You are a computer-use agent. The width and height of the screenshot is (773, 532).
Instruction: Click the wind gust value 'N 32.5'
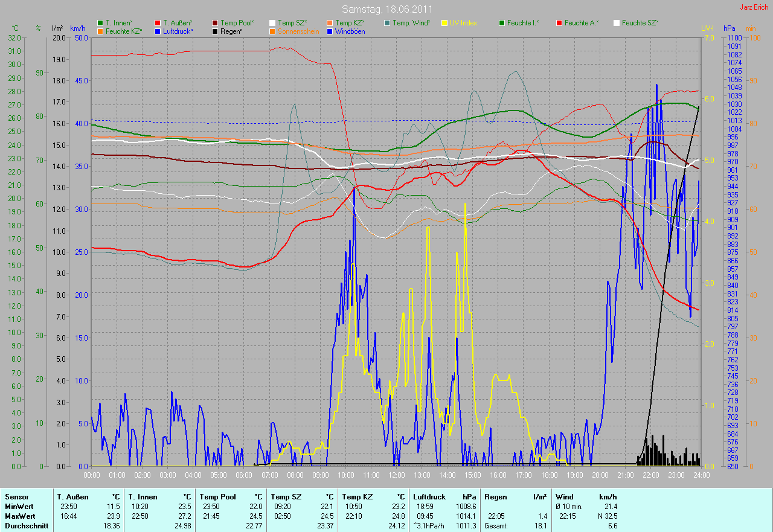[x=606, y=516]
